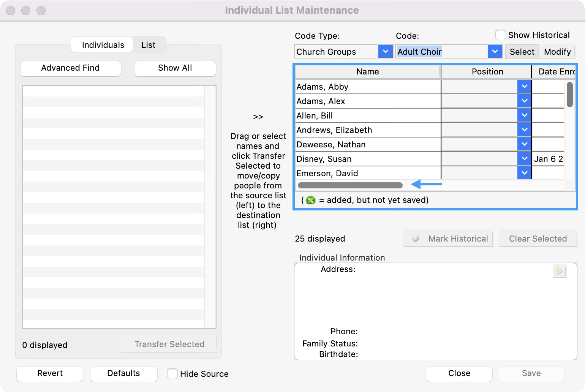
Task: Click the horizontal scrollbar of the names table
Action: [x=350, y=185]
